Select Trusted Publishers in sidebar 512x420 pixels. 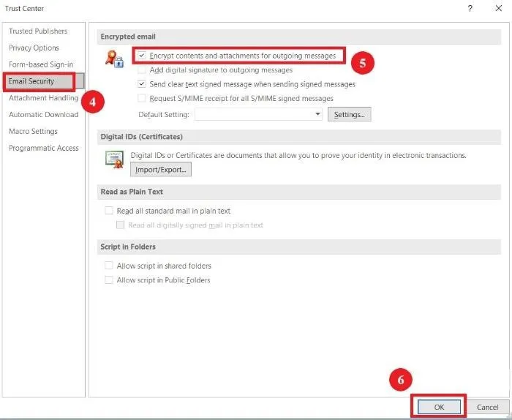38,31
